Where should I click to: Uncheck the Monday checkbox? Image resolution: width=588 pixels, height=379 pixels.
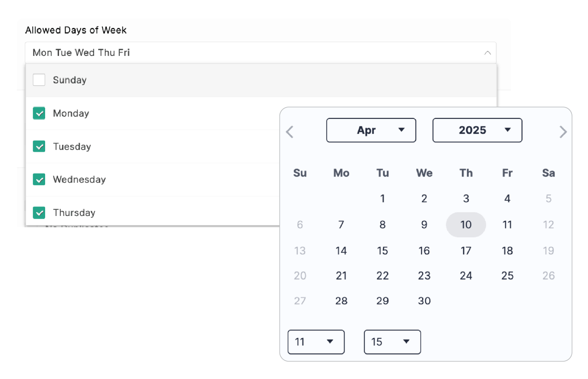coord(39,114)
